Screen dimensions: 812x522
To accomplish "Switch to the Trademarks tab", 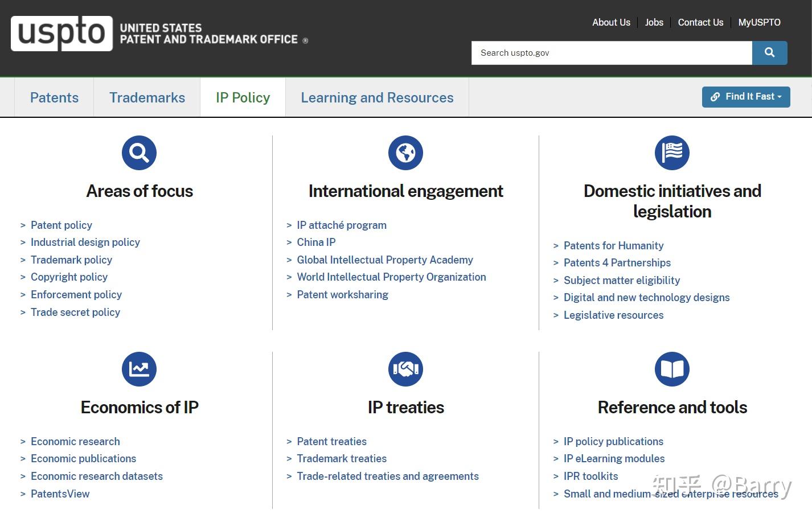I will [147, 97].
